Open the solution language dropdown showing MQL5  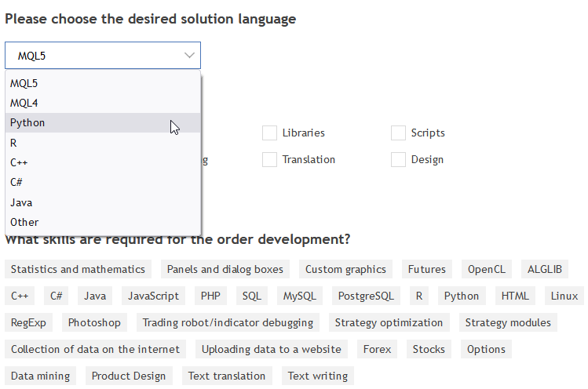pos(102,56)
